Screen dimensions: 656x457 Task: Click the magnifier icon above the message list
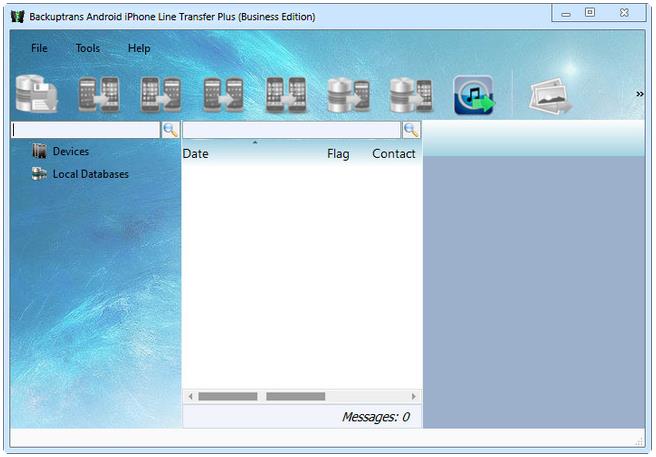411,130
